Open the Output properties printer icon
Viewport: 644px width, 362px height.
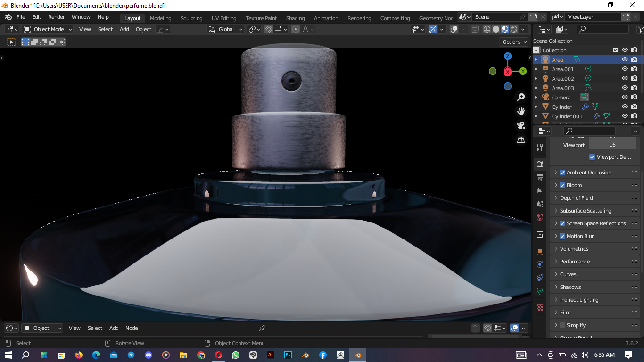[x=540, y=178]
